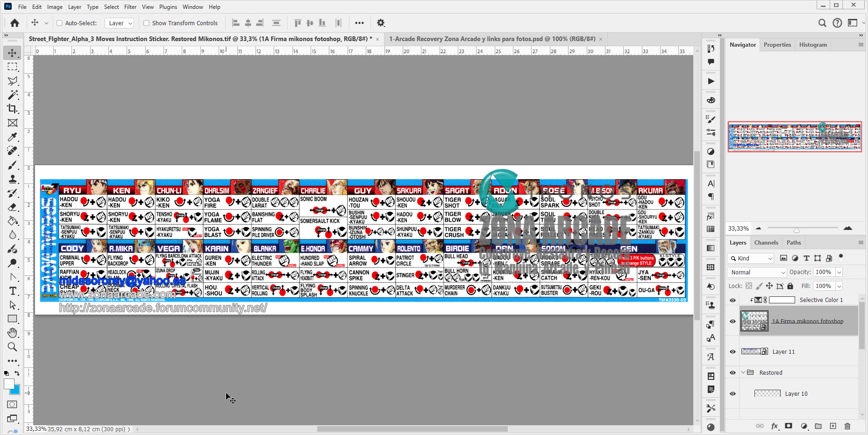868x435 pixels.
Task: Select the History Brush tool
Action: pos(13,193)
